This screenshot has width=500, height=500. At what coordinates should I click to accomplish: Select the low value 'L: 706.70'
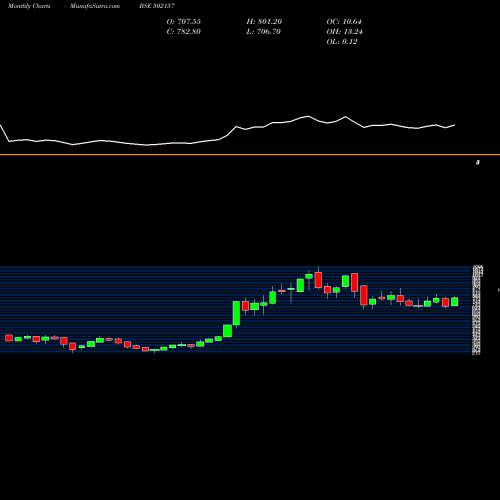point(264,32)
